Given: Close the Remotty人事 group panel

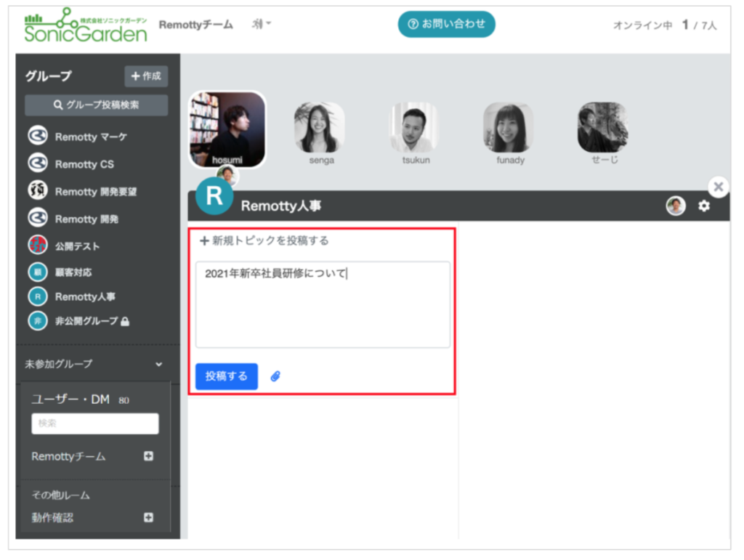Looking at the screenshot, I should point(719,187).
